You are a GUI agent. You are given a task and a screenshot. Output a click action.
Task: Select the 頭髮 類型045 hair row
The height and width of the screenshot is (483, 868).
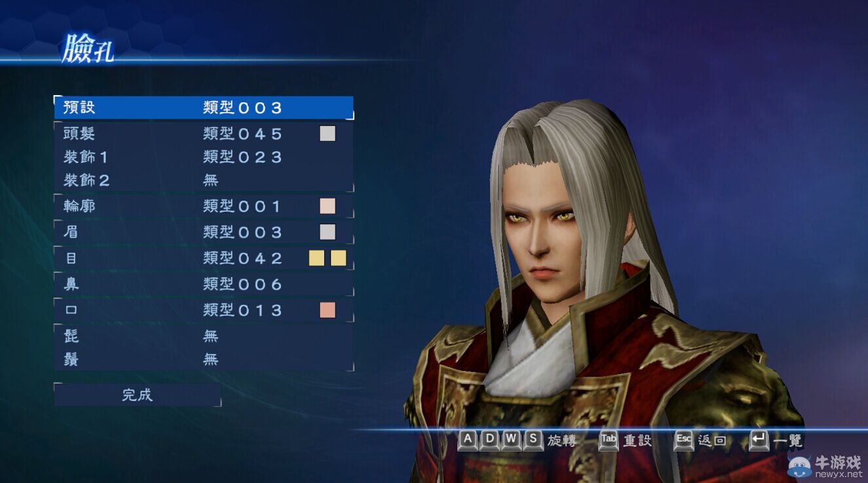(204, 134)
